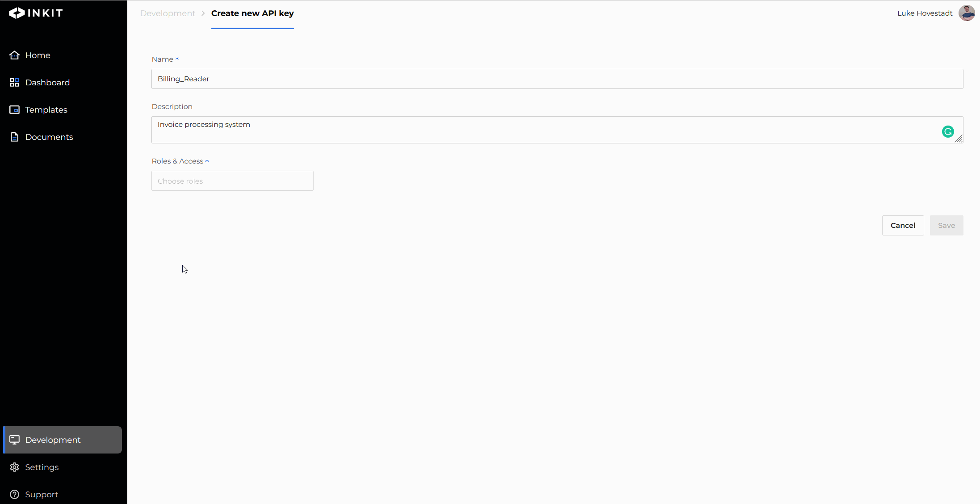Click the Settings gear icon
Screen dimensions: 980x504
click(14, 467)
